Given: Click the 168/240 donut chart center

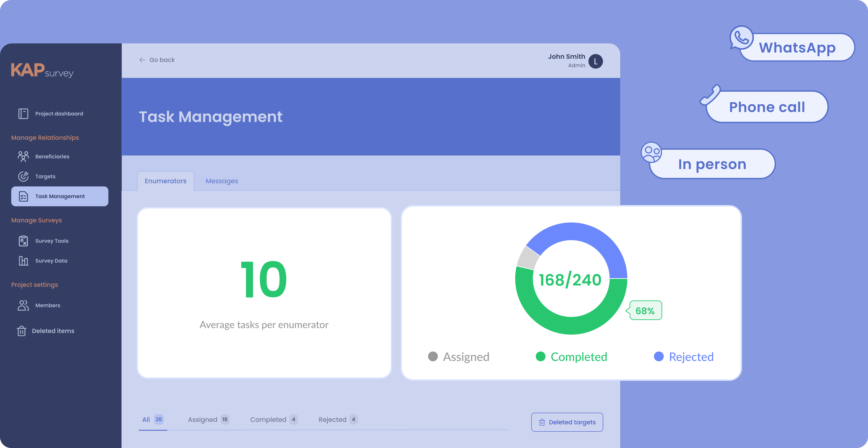Looking at the screenshot, I should point(570,280).
